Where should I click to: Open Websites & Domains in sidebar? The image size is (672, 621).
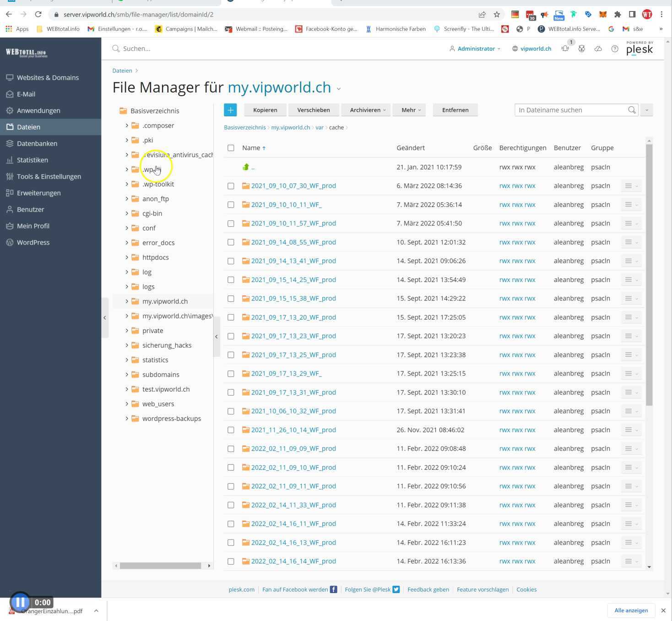click(48, 77)
